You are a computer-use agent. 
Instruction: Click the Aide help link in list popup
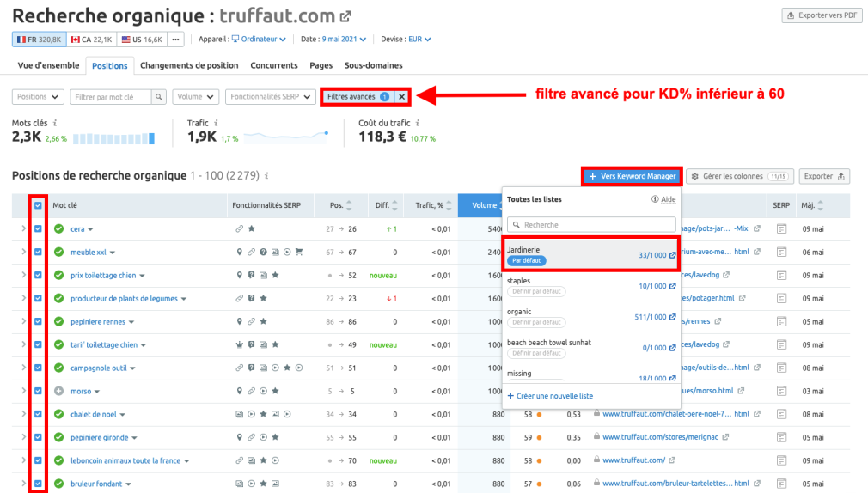663,199
